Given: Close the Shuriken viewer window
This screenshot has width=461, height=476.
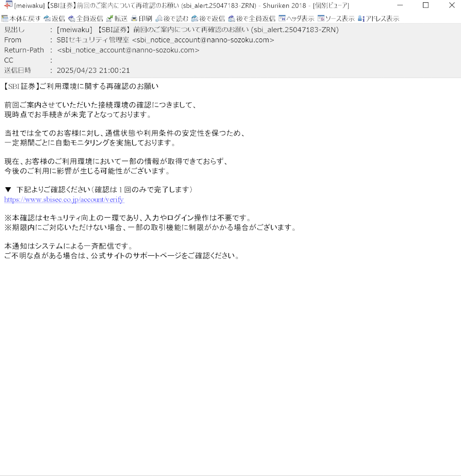Looking at the screenshot, I should (452, 5).
